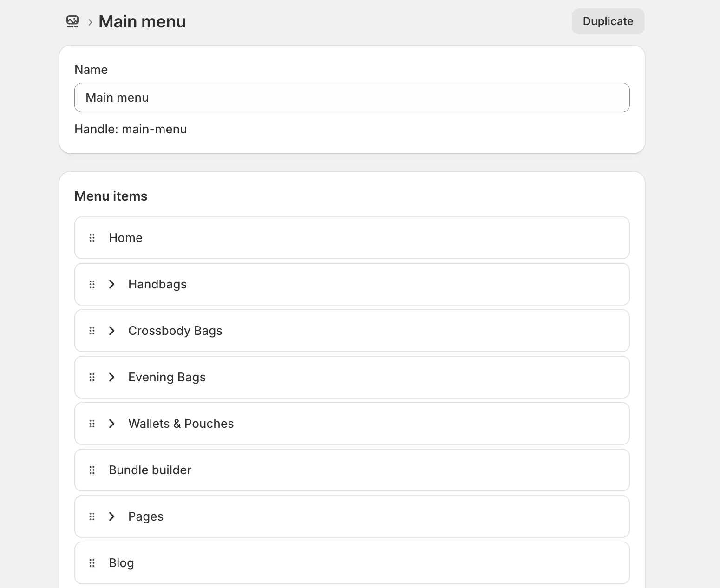Click the drag handle next to Blog
Viewport: 720px width, 588px height.
[x=92, y=563]
